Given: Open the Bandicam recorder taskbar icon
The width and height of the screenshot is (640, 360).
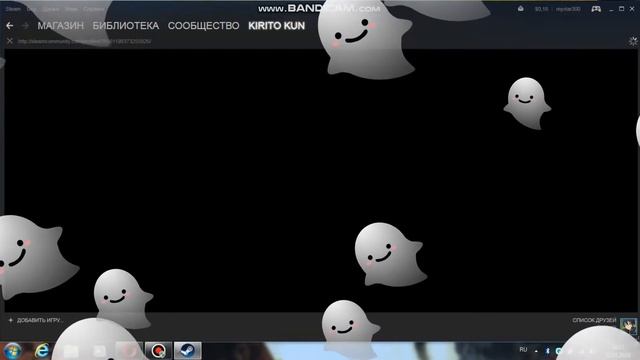Looking at the screenshot, I should (x=158, y=351).
